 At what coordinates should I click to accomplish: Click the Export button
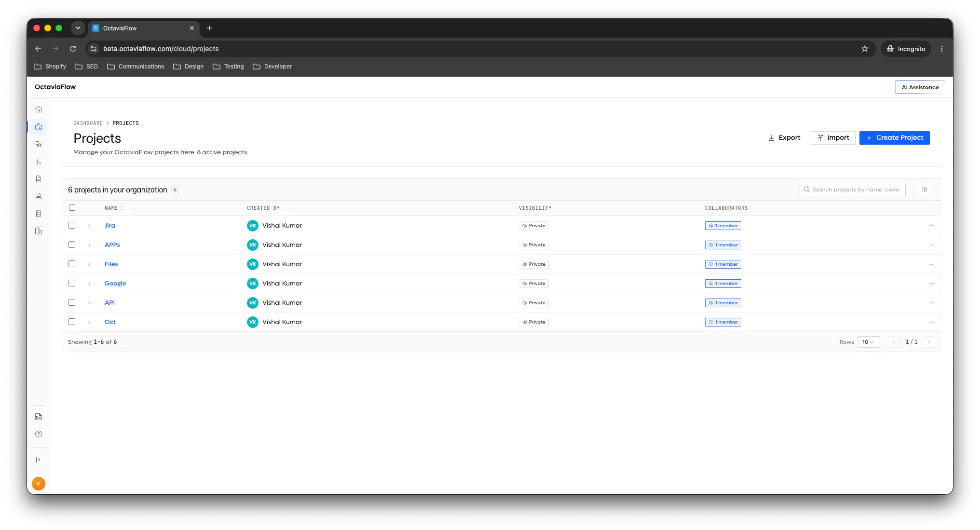coord(784,138)
